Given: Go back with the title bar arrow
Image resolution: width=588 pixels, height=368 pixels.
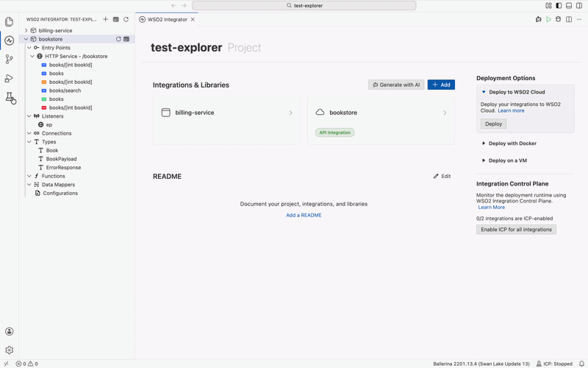Looking at the screenshot, I should coord(173,5).
